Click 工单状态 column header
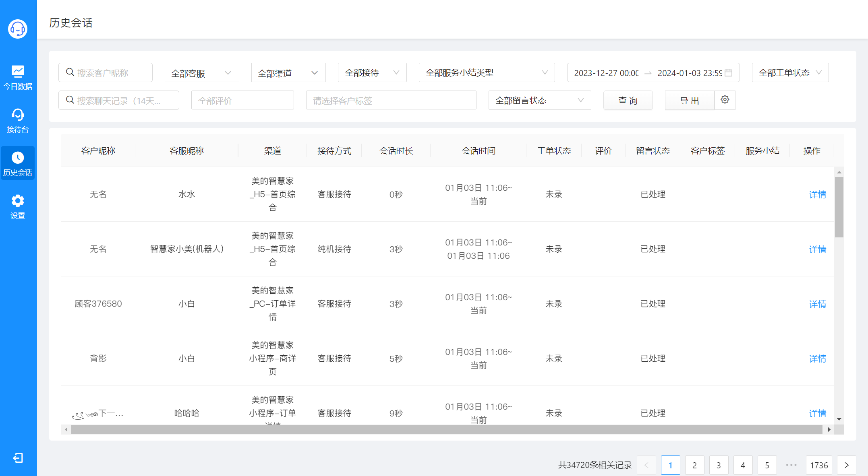The image size is (868, 476). [554, 151]
